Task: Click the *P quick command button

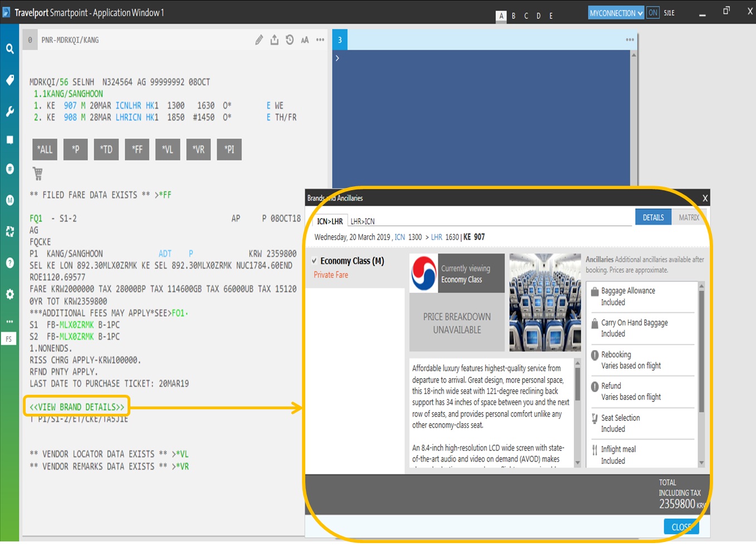Action: (76, 149)
